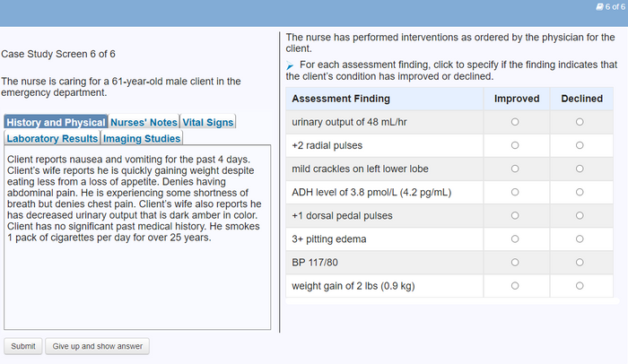
Task: Choose Declined for mild crackles finding
Action: [580, 169]
